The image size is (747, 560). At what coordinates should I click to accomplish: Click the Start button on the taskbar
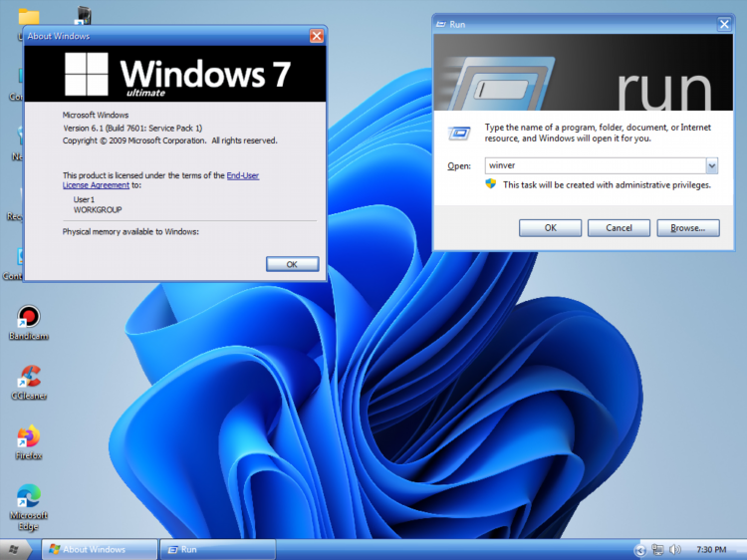coord(14,549)
